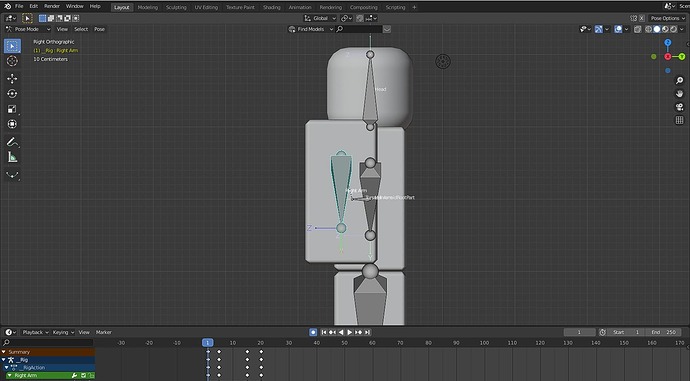The image size is (690, 381).
Task: Open the Window menu
Action: 74,6
